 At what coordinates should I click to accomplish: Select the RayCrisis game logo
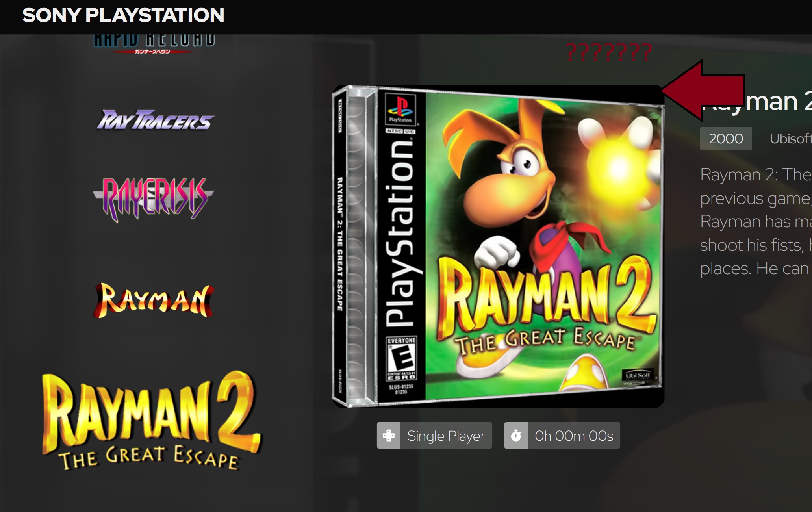(154, 199)
